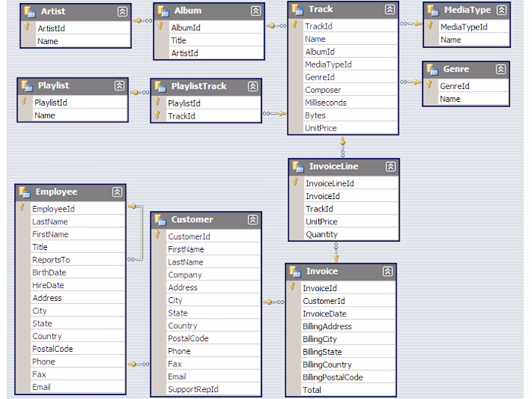Click the key icon beside InvoiceLineId
532x399 pixels.
click(x=295, y=182)
